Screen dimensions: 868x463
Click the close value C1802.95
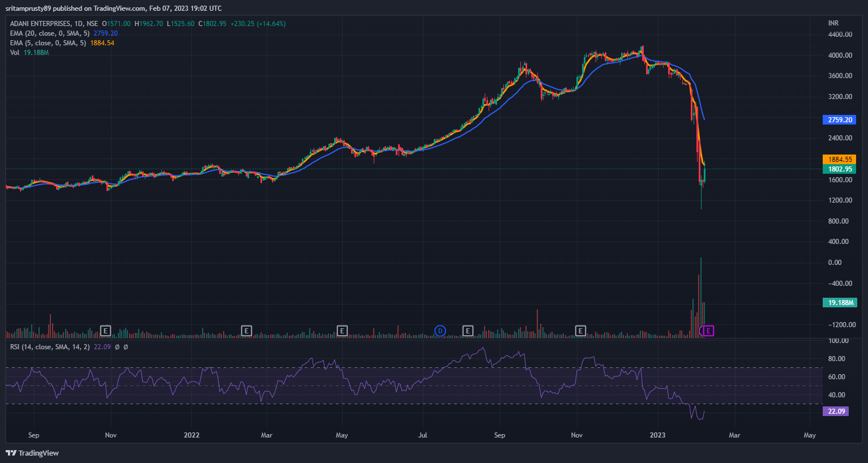(x=212, y=24)
